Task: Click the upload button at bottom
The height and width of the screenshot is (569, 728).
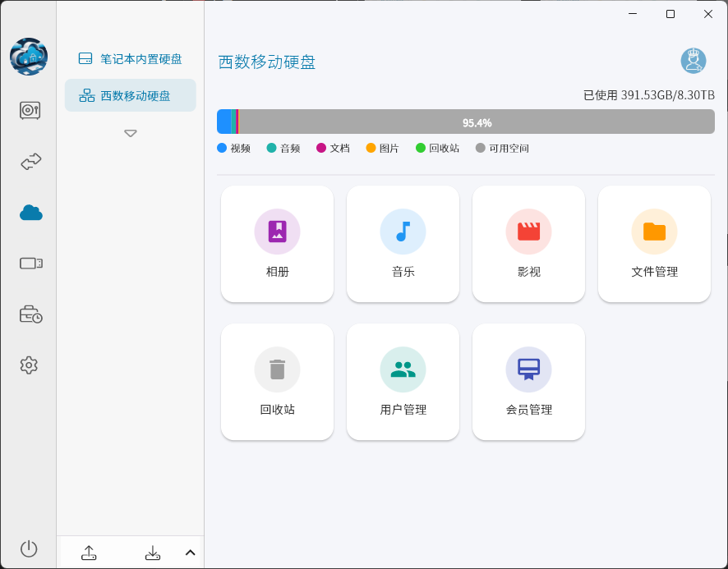Action: click(89, 553)
